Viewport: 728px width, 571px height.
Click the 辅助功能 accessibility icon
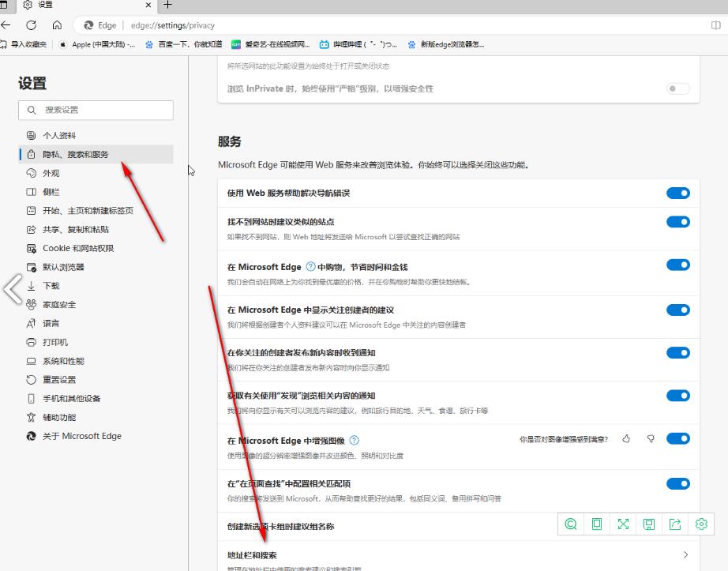(31, 417)
